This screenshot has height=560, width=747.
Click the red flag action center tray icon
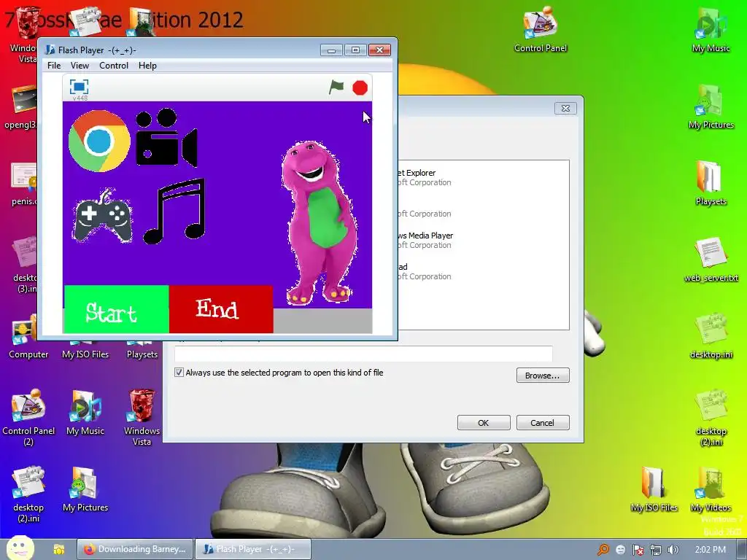pos(638,550)
